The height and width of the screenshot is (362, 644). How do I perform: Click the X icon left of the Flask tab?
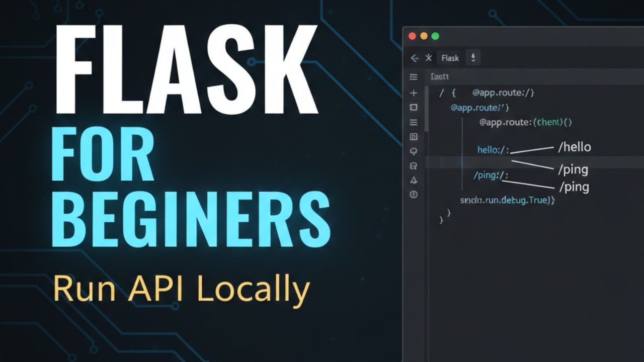[429, 58]
